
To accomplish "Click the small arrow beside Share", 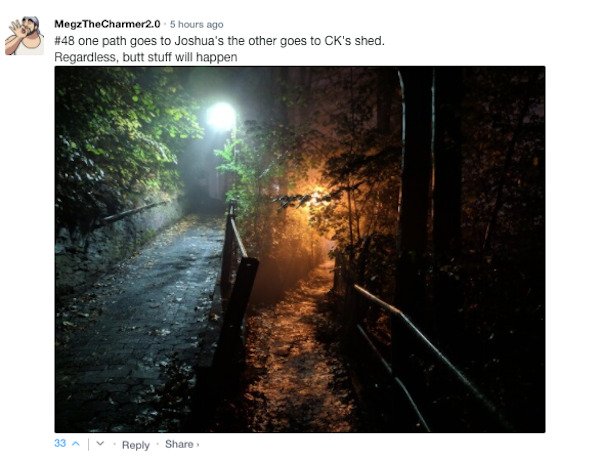I will [197, 445].
